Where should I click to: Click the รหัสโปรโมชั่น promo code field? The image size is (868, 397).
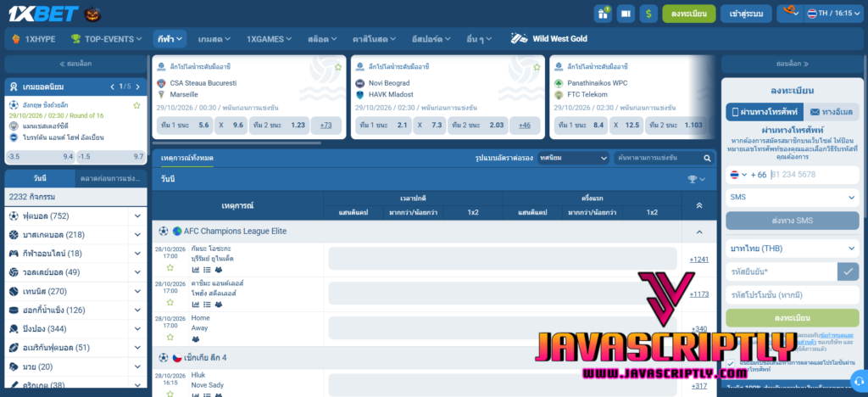pos(793,296)
